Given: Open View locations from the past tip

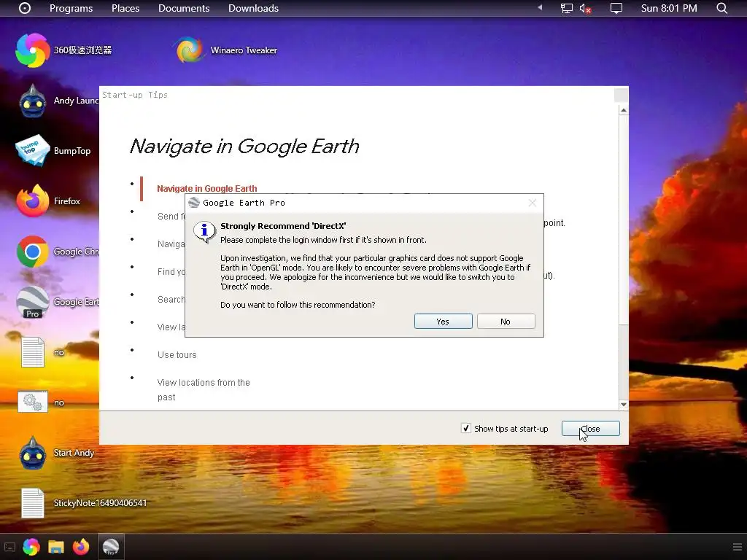Looking at the screenshot, I should pos(204,389).
